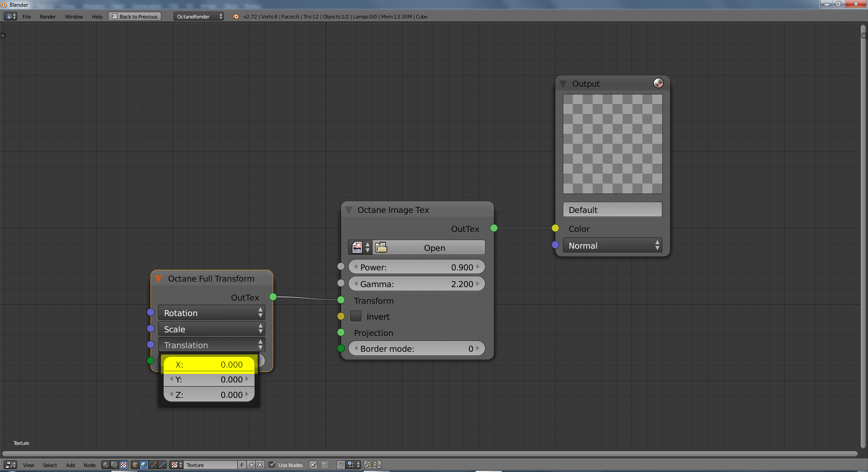Open the Info editor type selector
The image size is (868, 472).
(x=10, y=16)
